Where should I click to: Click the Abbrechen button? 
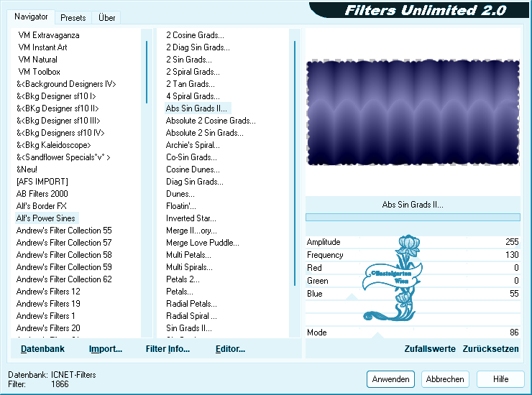[x=445, y=379]
